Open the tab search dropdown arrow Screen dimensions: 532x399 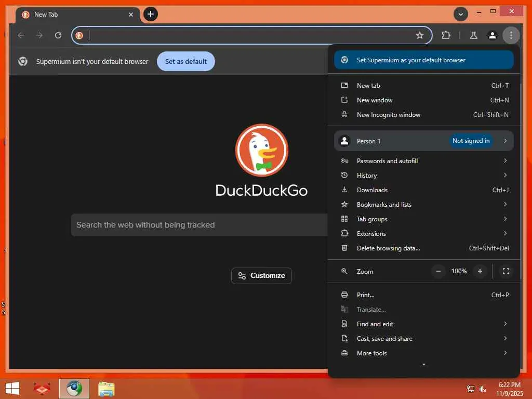461,14
